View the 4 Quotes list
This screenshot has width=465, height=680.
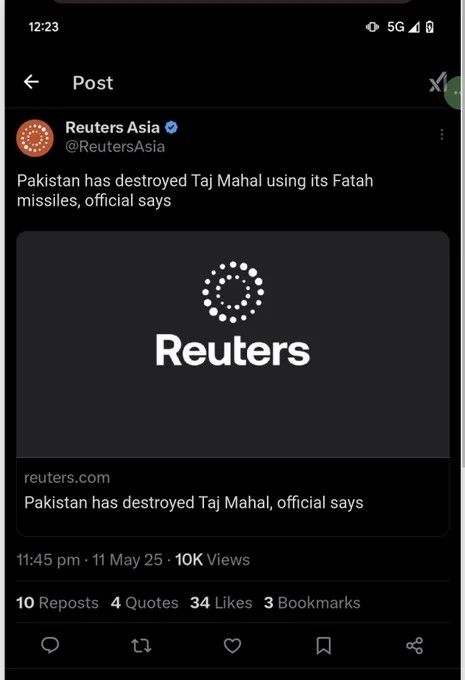pos(144,603)
